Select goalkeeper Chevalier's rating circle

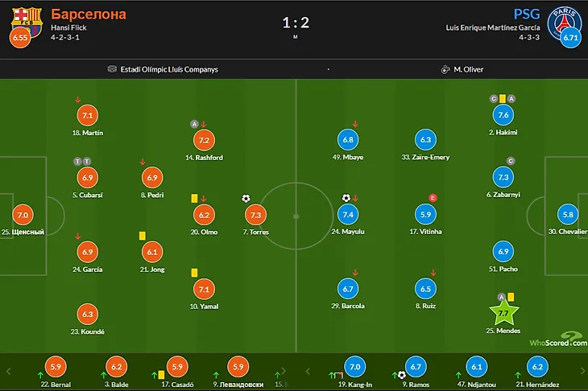569,214
